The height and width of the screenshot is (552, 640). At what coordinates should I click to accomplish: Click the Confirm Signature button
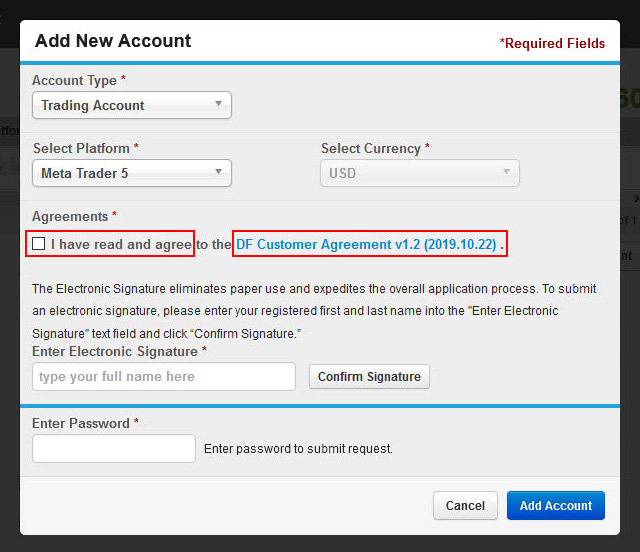(369, 376)
